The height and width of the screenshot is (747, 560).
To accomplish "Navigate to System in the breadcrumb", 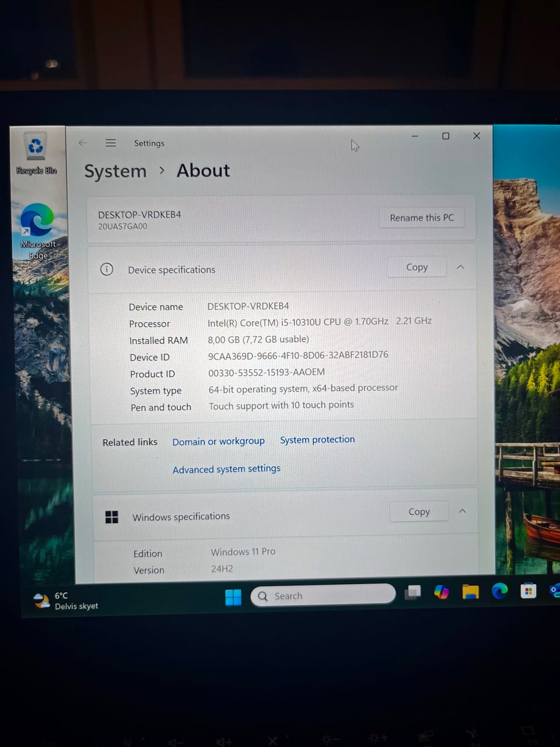I will click(x=116, y=172).
